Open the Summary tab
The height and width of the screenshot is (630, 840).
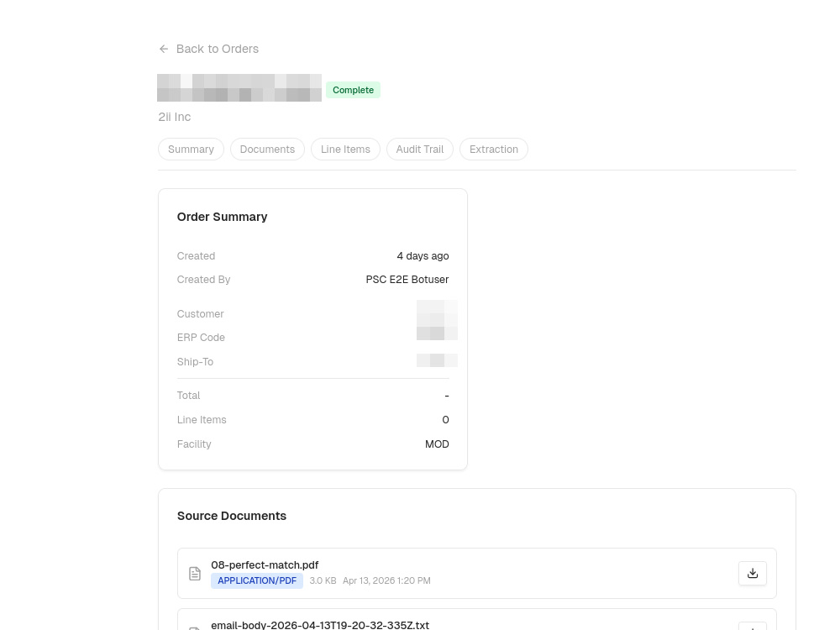click(191, 149)
